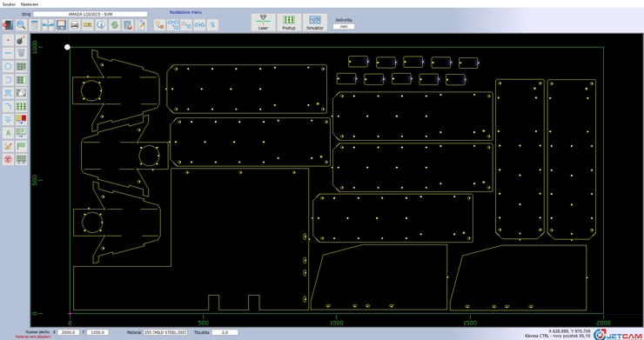The height and width of the screenshot is (340, 644).
Task: Click the bomb explode icon
Action: [22, 40]
